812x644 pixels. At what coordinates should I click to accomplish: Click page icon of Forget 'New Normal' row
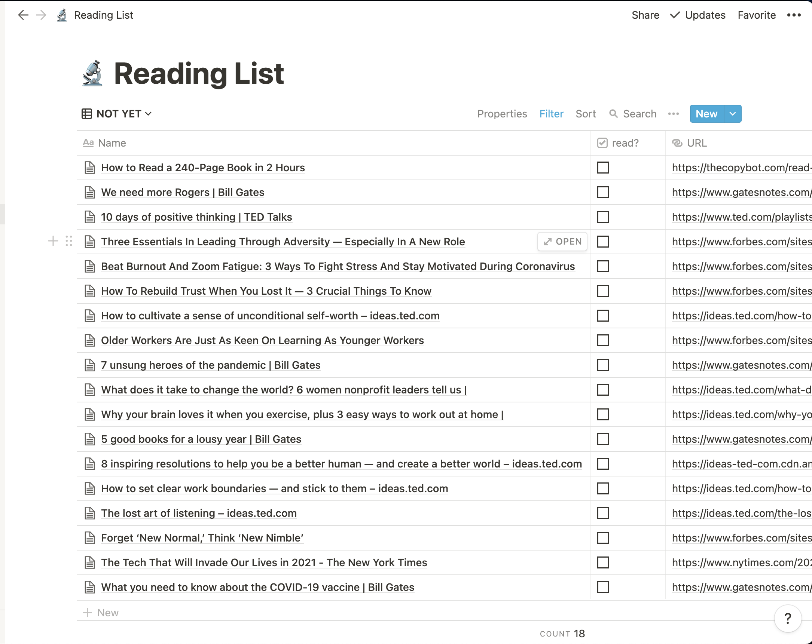(90, 538)
